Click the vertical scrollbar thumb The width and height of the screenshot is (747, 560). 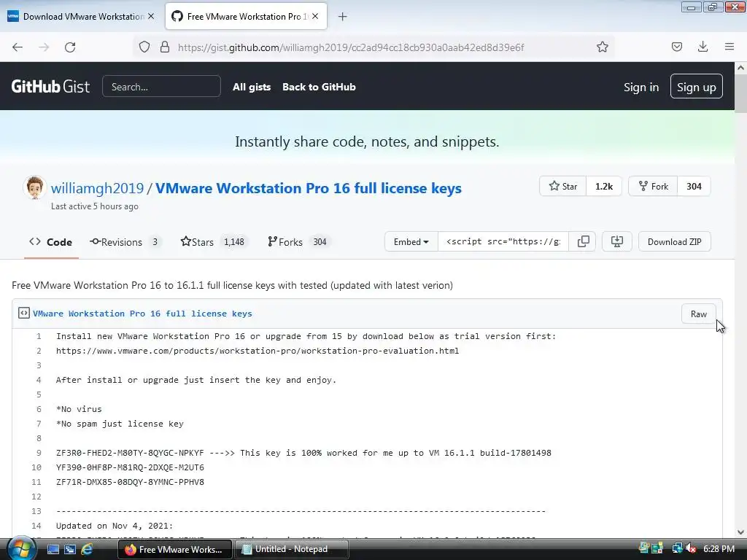pyautogui.click(x=740, y=93)
